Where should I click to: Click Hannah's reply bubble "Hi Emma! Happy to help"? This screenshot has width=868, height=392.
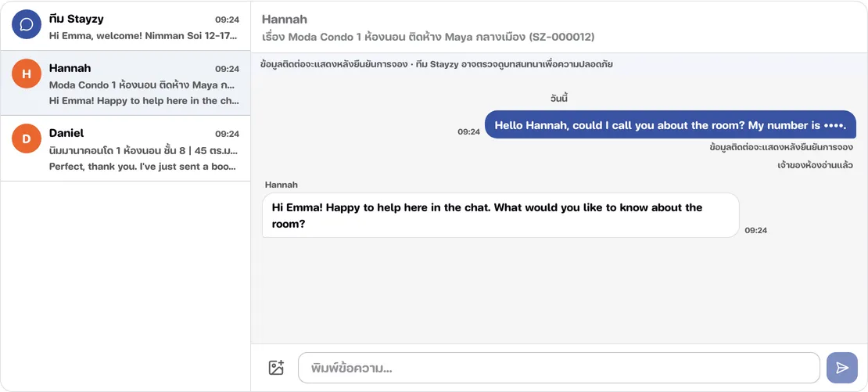point(500,215)
